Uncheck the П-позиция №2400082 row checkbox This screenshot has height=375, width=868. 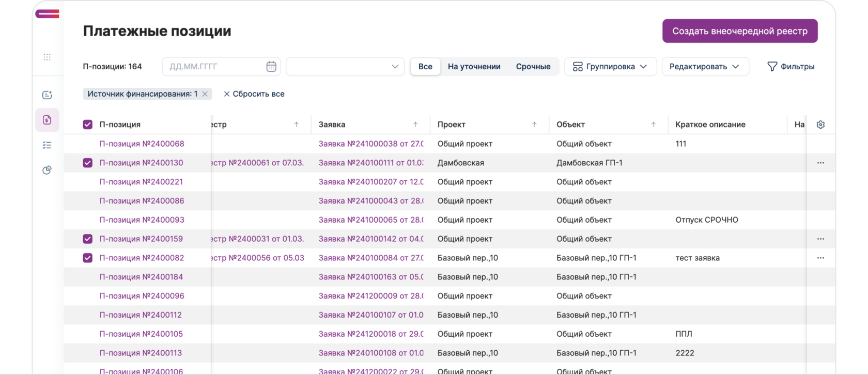tap(88, 258)
